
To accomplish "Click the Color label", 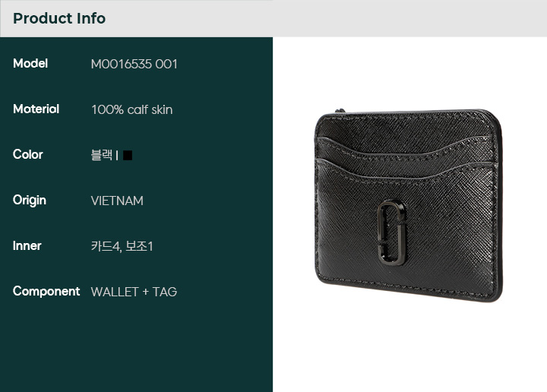I will (x=28, y=154).
